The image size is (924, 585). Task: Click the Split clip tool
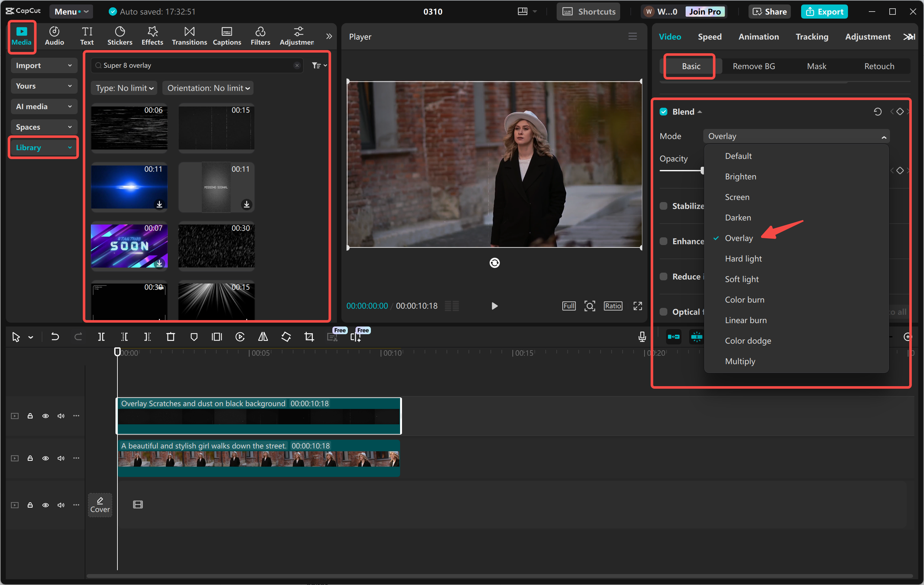(101, 337)
